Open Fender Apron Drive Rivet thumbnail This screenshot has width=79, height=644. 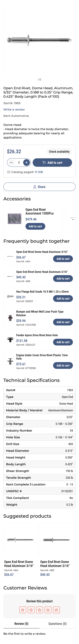tap(10, 340)
